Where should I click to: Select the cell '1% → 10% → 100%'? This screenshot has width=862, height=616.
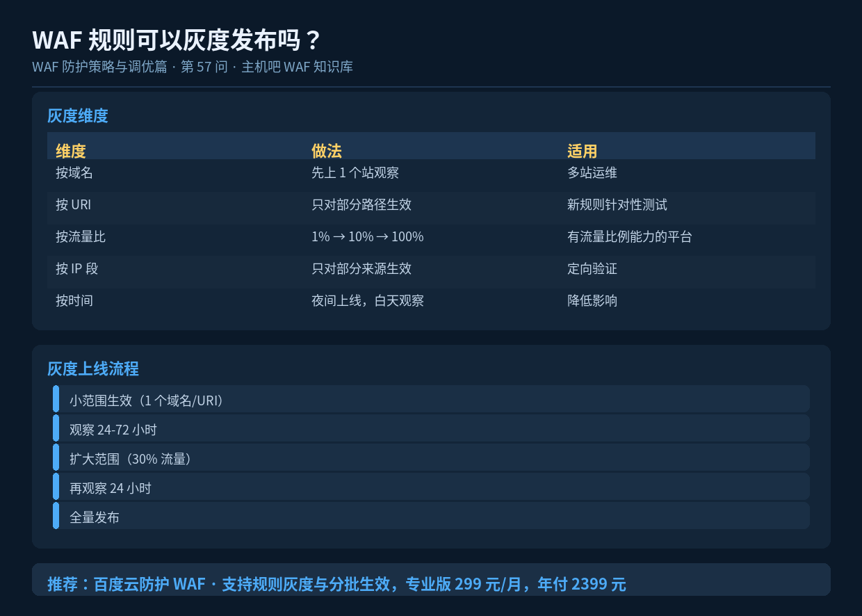(368, 237)
